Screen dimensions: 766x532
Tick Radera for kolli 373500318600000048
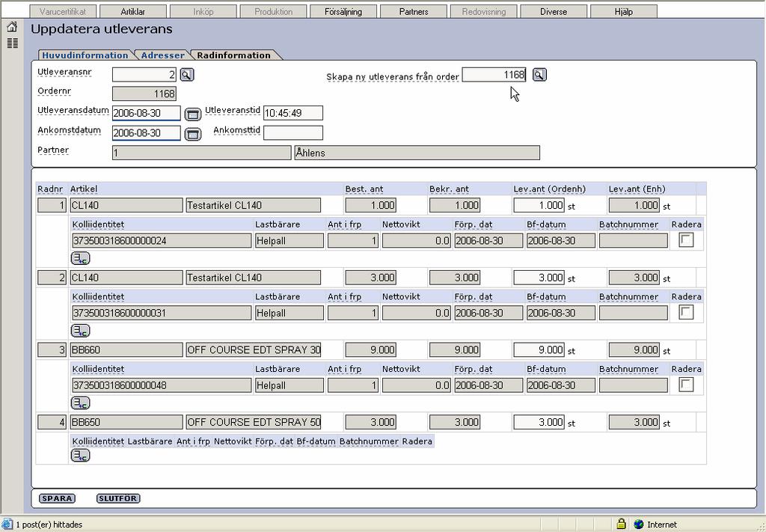686,385
